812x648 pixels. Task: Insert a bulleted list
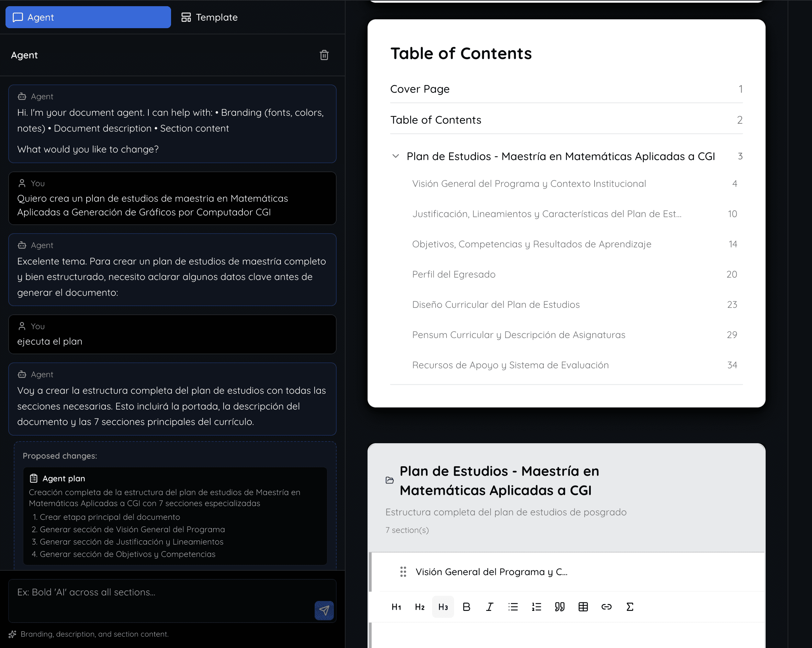pyautogui.click(x=513, y=607)
